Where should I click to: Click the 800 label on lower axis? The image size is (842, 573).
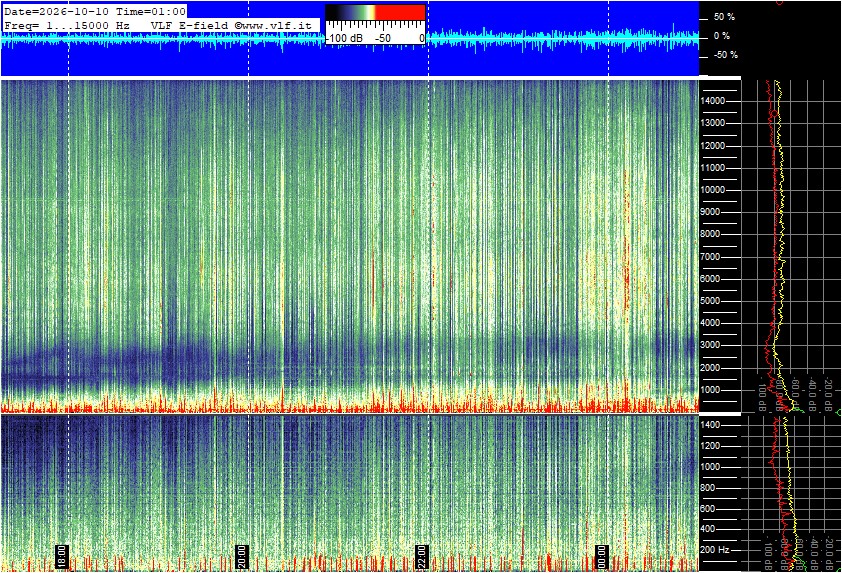[x=708, y=488]
